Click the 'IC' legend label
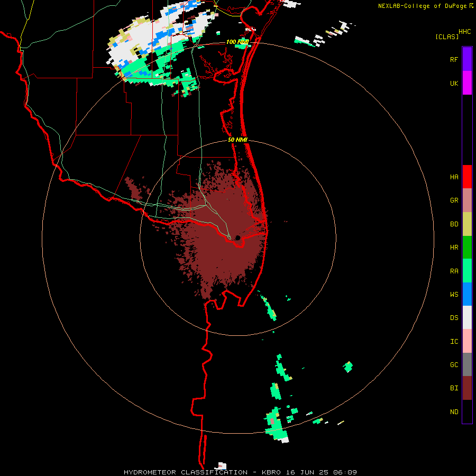Image resolution: width=476 pixels, height=476 pixels. tap(454, 342)
